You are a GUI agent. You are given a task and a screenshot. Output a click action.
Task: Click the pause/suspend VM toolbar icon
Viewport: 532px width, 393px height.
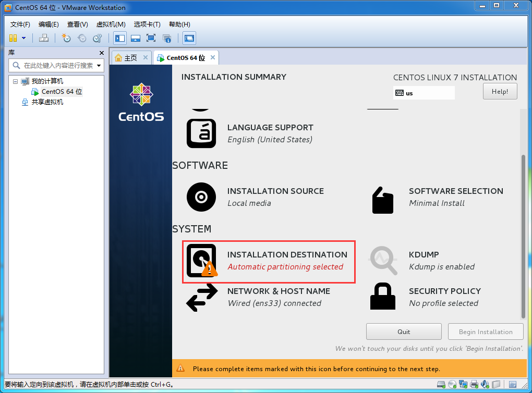coord(13,38)
